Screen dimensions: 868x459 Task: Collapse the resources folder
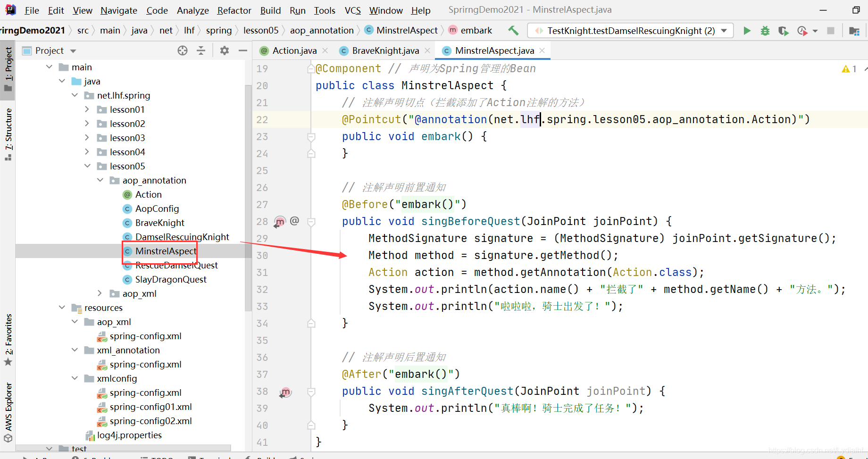pos(62,308)
